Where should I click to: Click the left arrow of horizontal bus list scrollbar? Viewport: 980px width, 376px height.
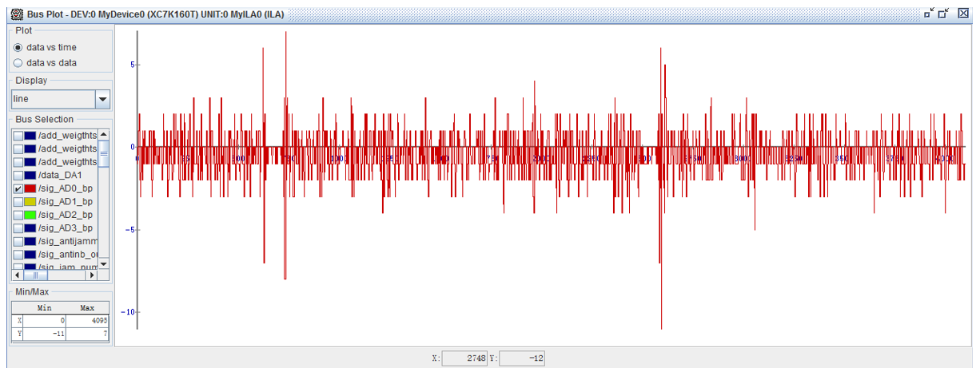pos(18,275)
